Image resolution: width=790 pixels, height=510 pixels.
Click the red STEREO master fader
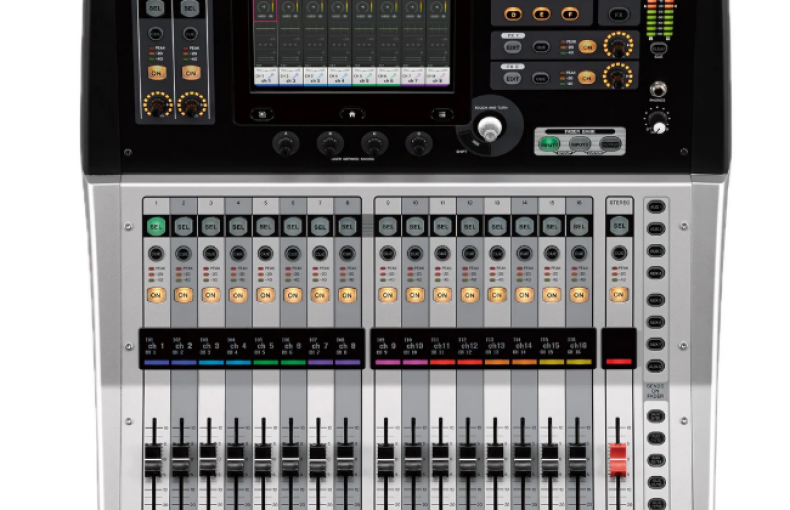click(618, 459)
